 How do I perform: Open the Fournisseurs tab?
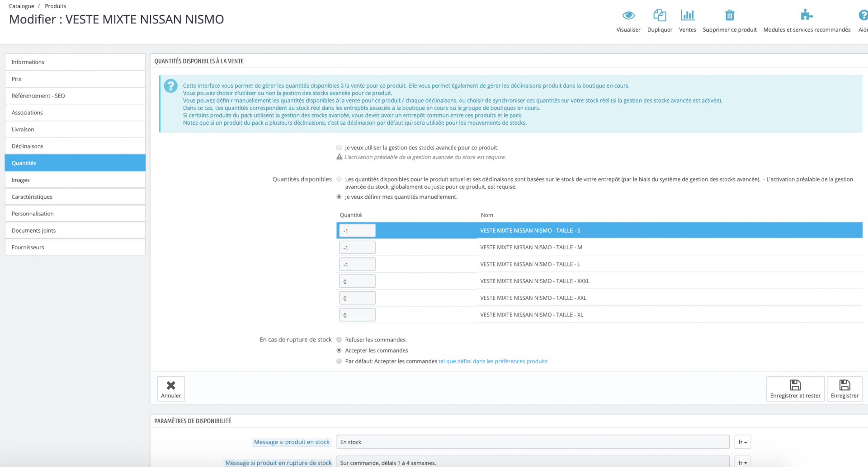tap(75, 248)
